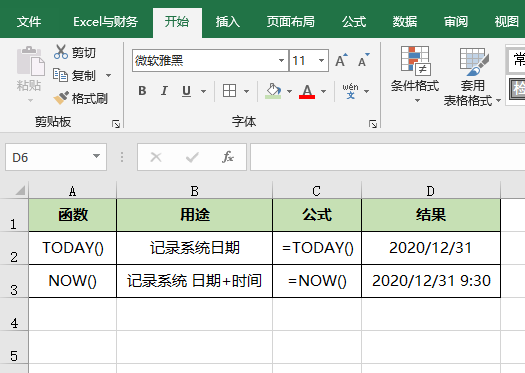Select row 1 header
This screenshot has height=373, width=525.
(14, 215)
